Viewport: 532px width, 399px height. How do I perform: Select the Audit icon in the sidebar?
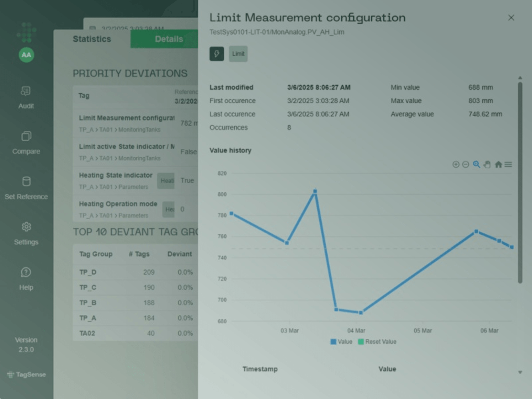(26, 91)
